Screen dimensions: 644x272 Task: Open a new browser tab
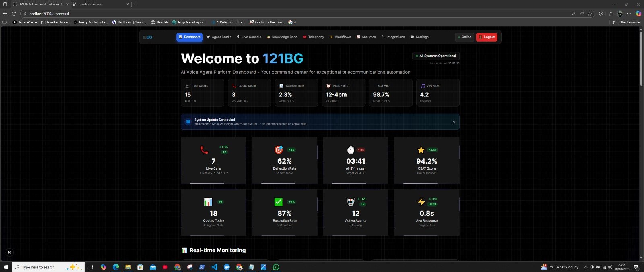click(x=136, y=4)
